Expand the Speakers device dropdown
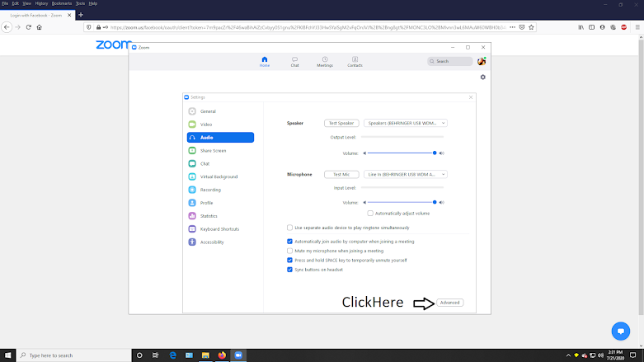644x362 pixels. pos(406,123)
